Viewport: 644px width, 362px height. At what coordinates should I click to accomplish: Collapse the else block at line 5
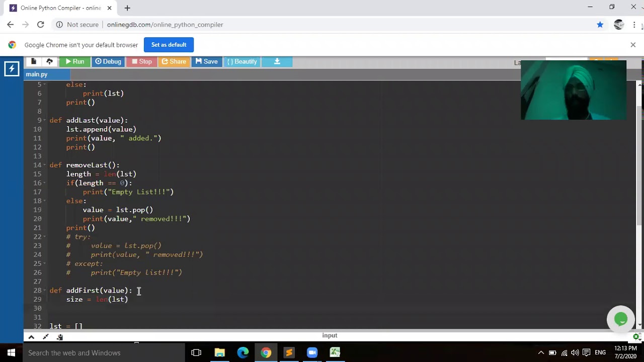[45, 84]
